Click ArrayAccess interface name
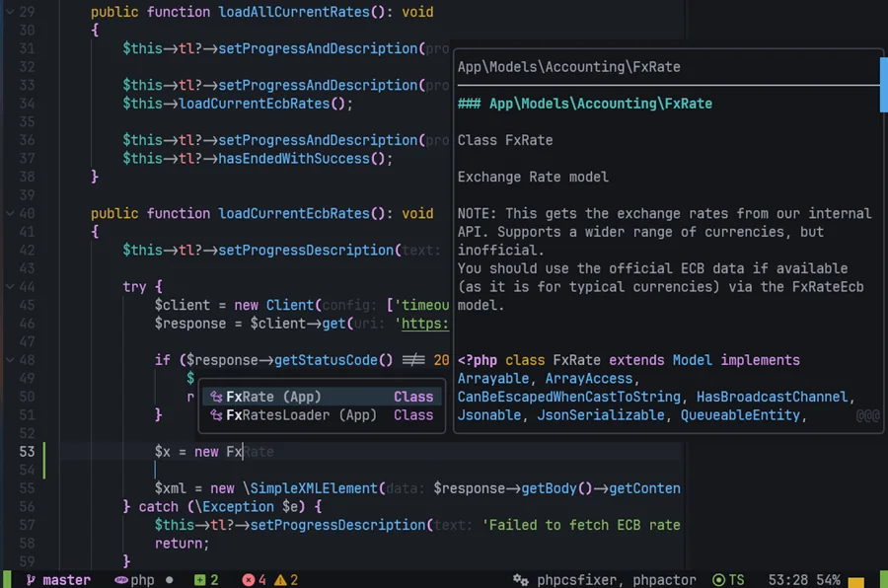888x588 pixels. coord(588,379)
